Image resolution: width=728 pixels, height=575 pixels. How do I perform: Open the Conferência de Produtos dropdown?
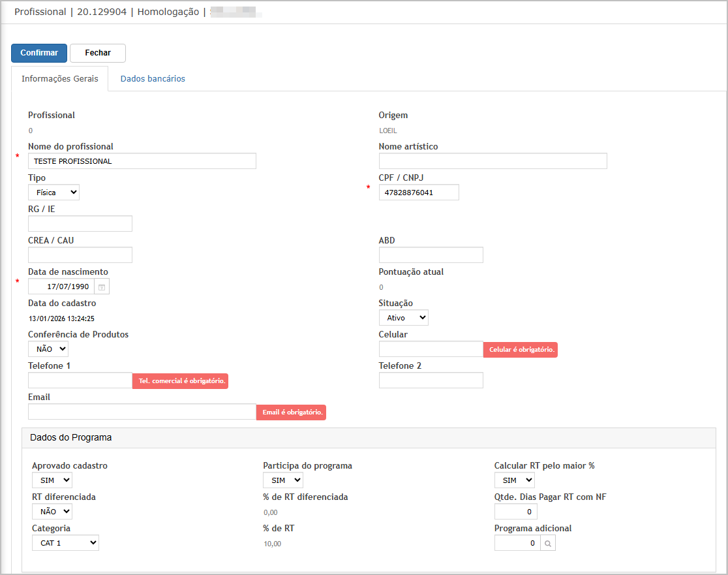tap(48, 349)
